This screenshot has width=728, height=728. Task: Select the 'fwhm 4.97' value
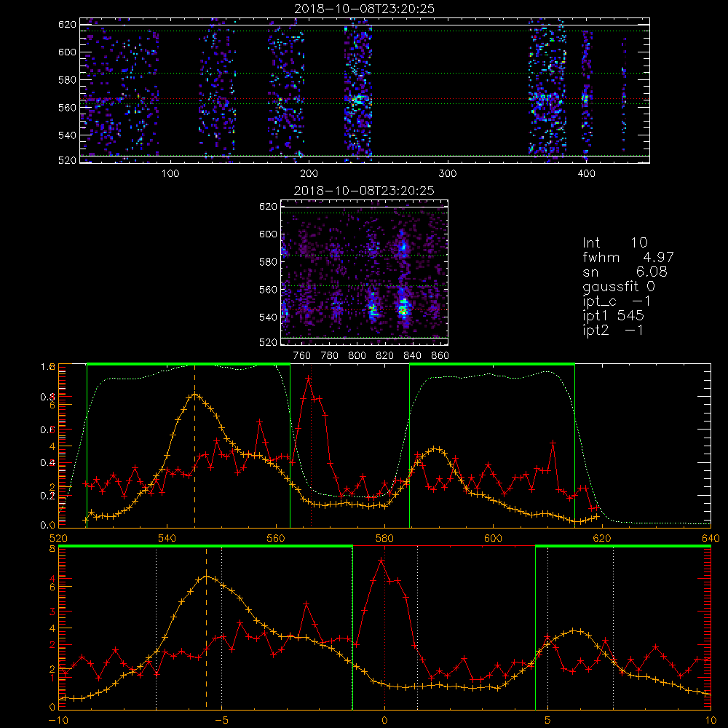(628, 257)
